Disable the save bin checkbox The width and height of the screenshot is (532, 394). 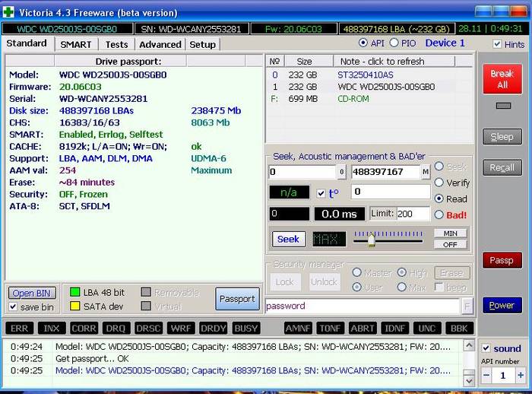coord(13,307)
